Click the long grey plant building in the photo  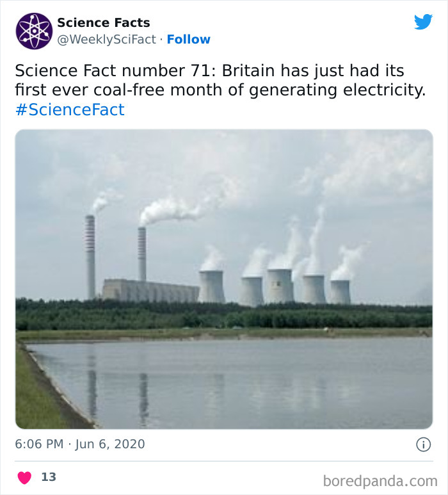pos(150,290)
